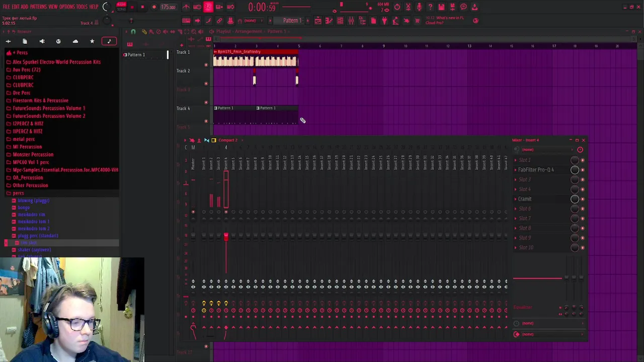The height and width of the screenshot is (362, 644).
Task: Expand Alex Spurkel Electro-World Percussion Kits folder
Action: (x=56, y=62)
